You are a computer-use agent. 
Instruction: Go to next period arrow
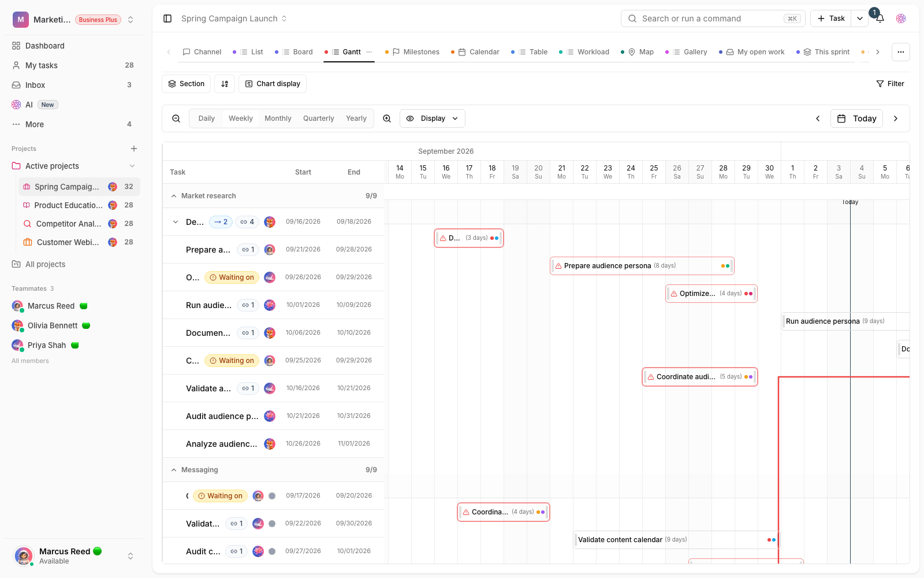coord(896,118)
